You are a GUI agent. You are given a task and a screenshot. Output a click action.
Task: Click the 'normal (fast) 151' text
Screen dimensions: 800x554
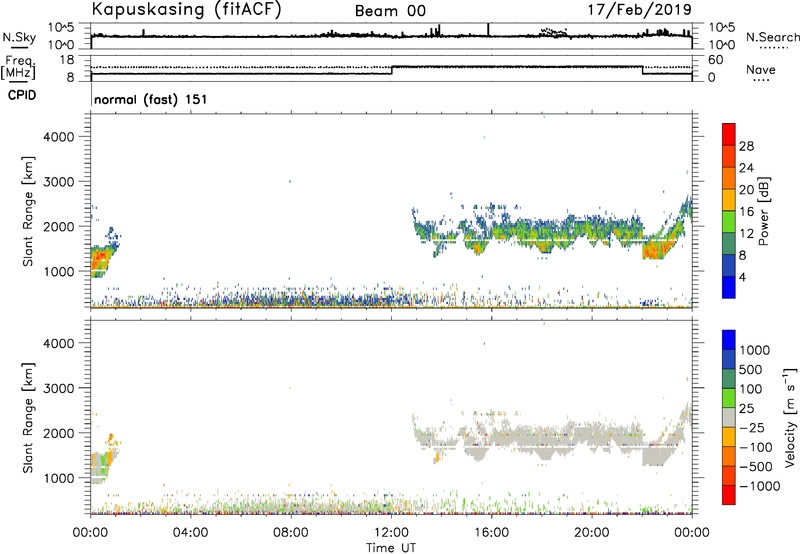(151, 99)
